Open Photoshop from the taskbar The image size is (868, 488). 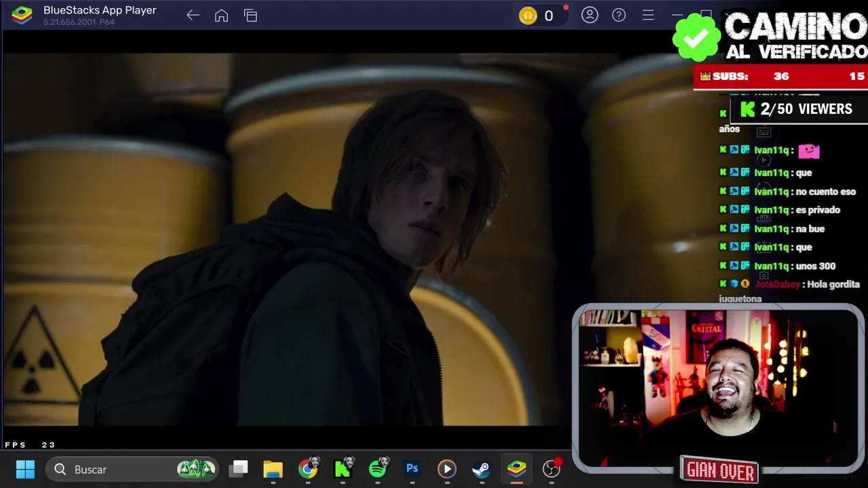(x=412, y=469)
